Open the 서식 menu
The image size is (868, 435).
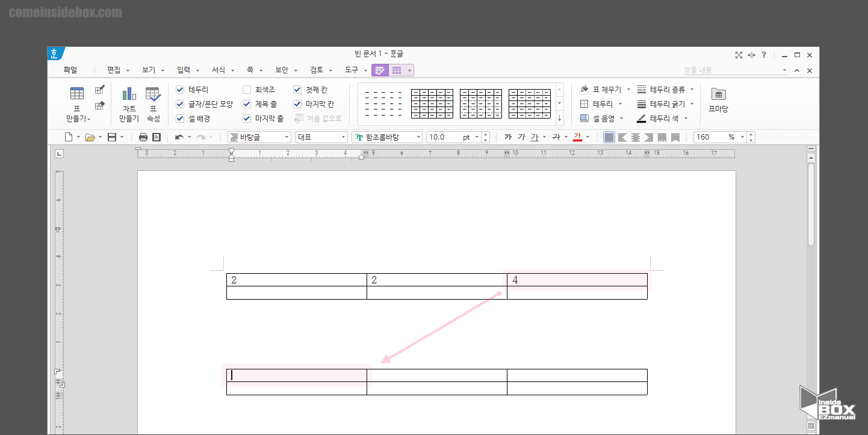tap(219, 70)
